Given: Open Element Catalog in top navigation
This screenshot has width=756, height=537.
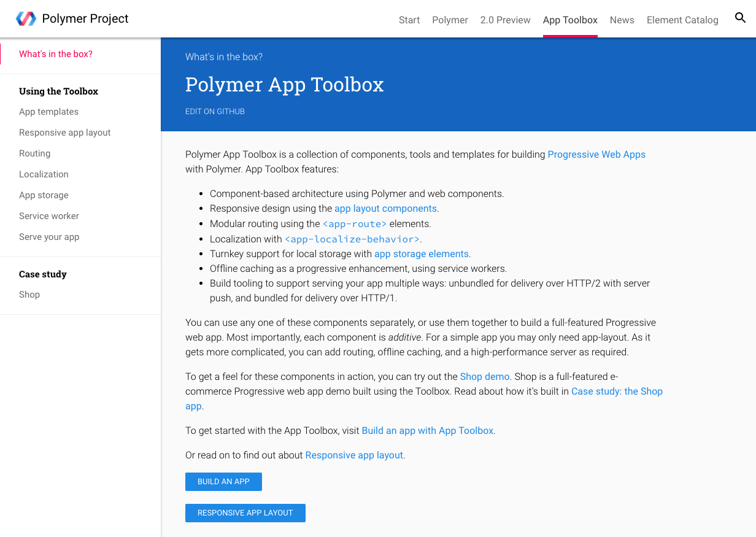Looking at the screenshot, I should [x=682, y=20].
